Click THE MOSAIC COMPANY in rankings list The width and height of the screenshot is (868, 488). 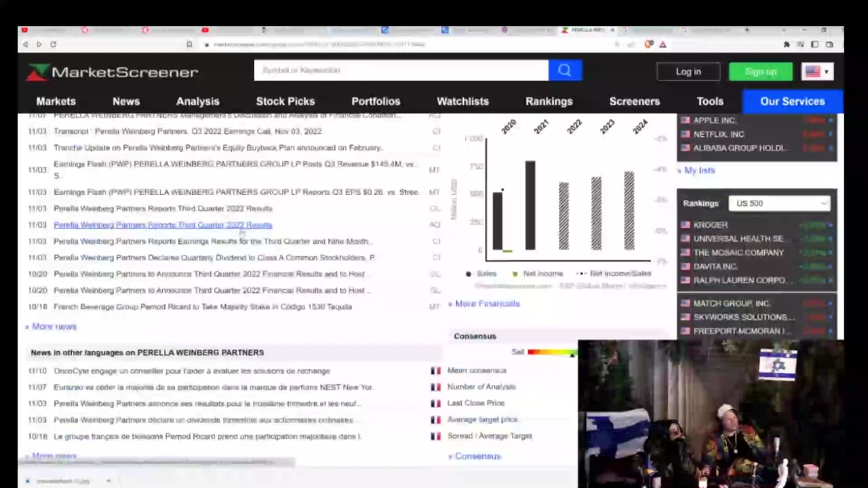pyautogui.click(x=738, y=253)
